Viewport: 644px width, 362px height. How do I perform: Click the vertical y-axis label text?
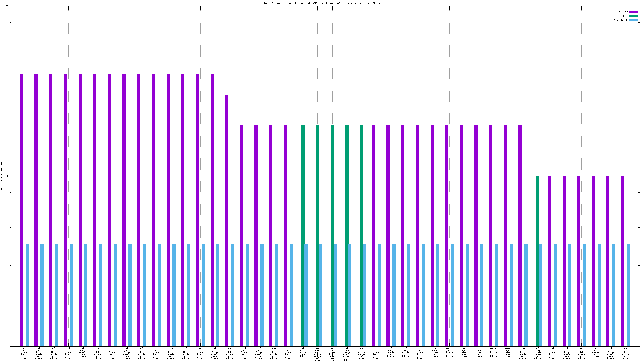(x=2, y=176)
